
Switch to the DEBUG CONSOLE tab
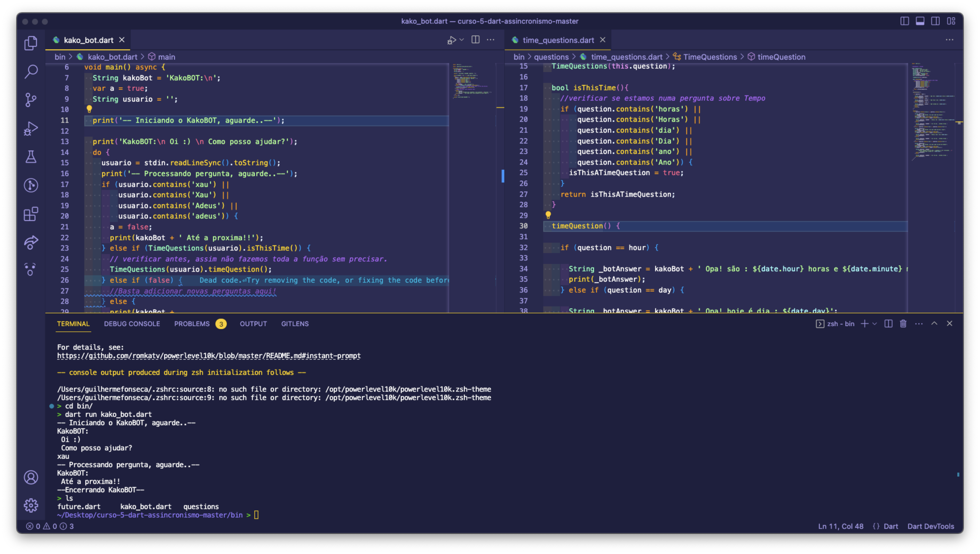coord(132,324)
